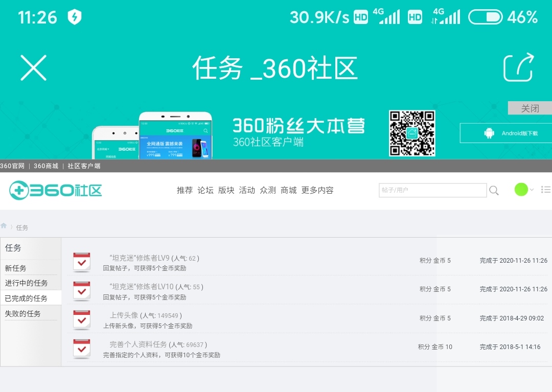Download the app via Android版下载 button
This screenshot has height=392, width=552.
pos(506,133)
